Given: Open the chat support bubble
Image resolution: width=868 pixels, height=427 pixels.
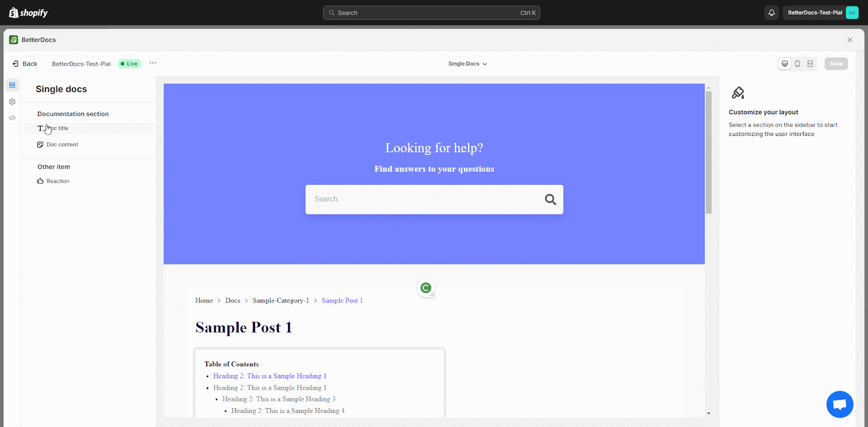Looking at the screenshot, I should coord(840,404).
